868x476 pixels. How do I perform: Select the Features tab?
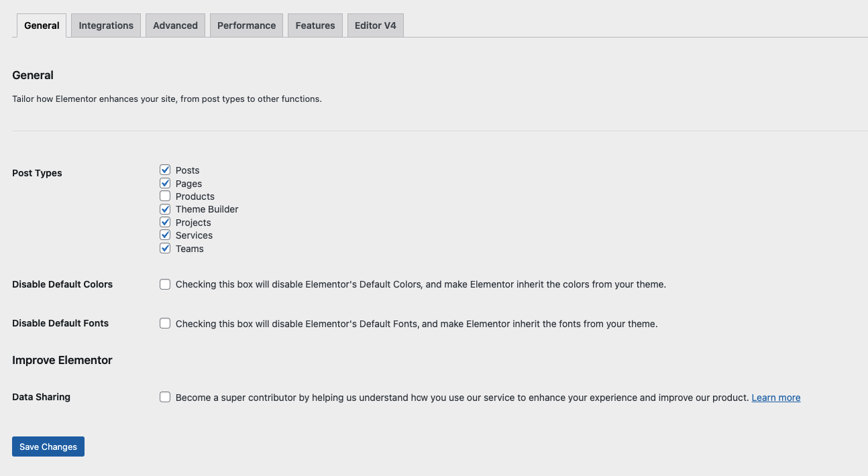tap(315, 25)
